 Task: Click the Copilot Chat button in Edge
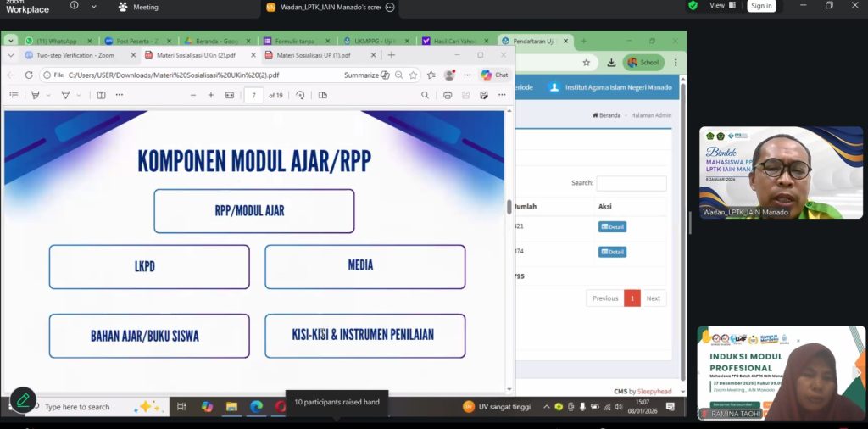494,75
